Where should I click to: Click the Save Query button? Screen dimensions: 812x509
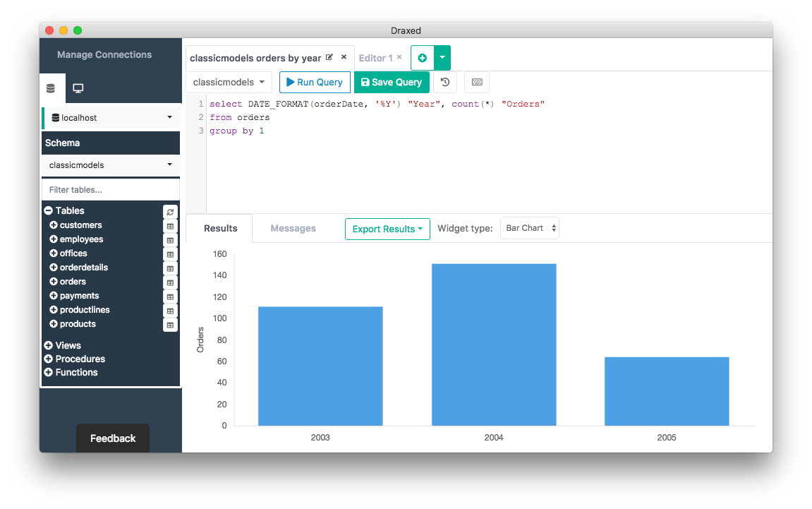click(392, 82)
